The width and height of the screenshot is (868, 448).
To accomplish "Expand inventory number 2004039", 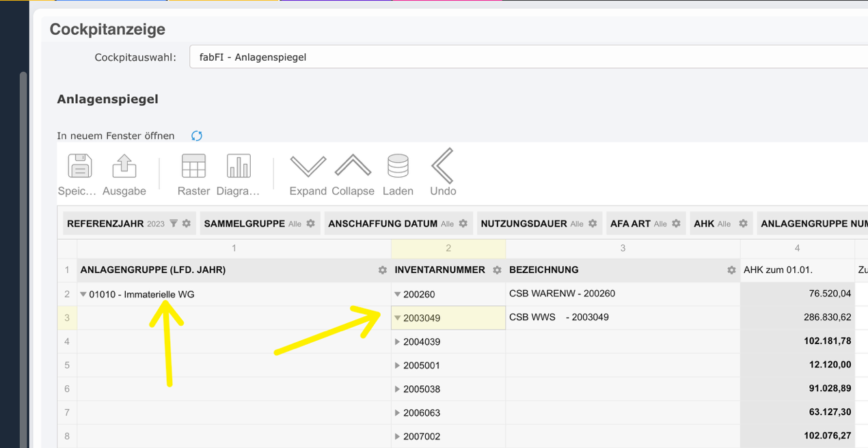I will pos(397,341).
